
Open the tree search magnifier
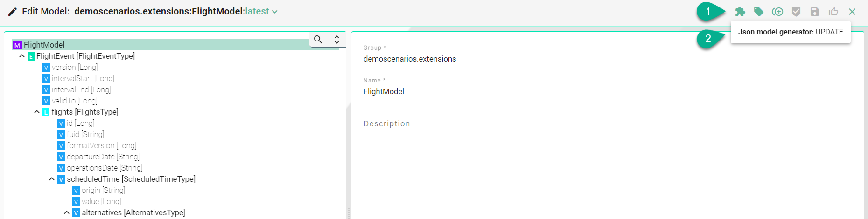pyautogui.click(x=318, y=40)
